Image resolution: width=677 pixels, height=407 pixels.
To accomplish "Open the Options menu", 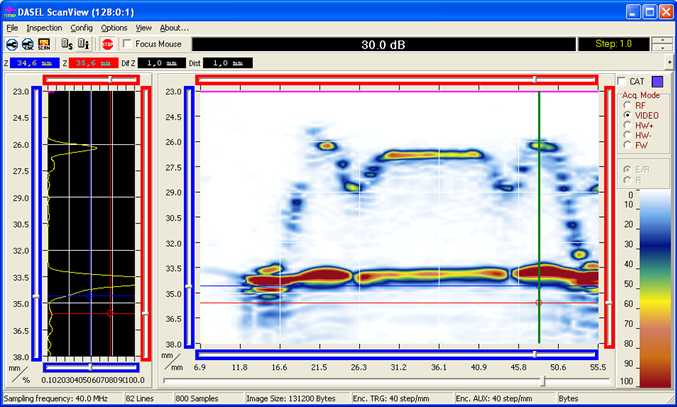I will click(114, 28).
